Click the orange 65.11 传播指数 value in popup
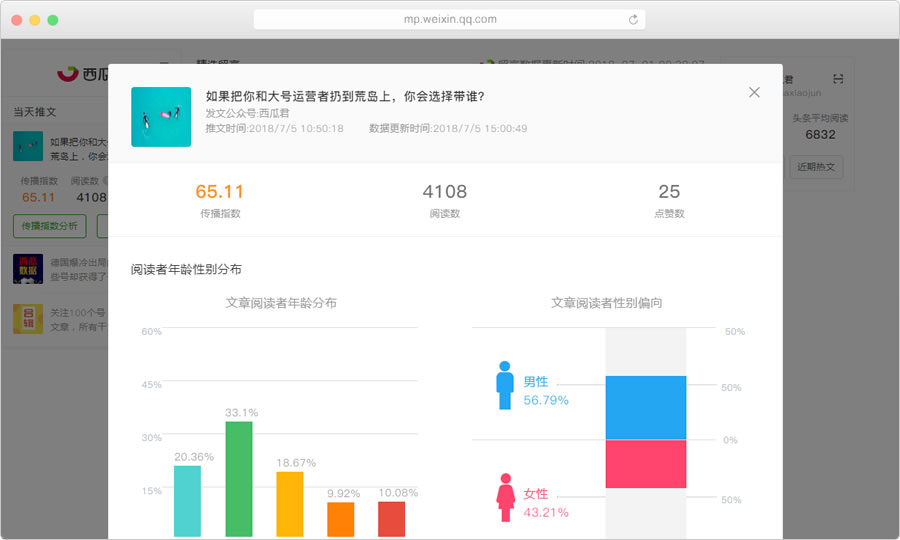The width and height of the screenshot is (900, 540). pyautogui.click(x=220, y=192)
